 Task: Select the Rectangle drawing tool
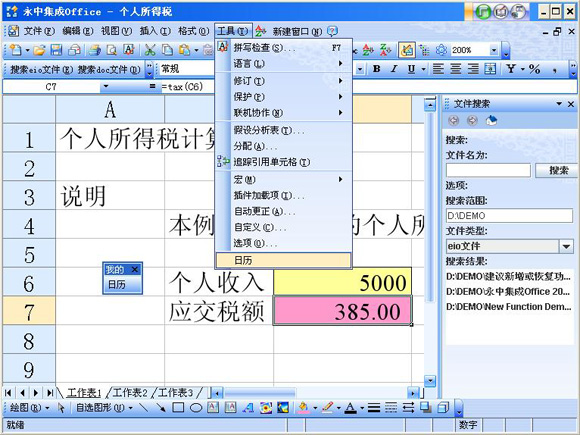[178, 408]
